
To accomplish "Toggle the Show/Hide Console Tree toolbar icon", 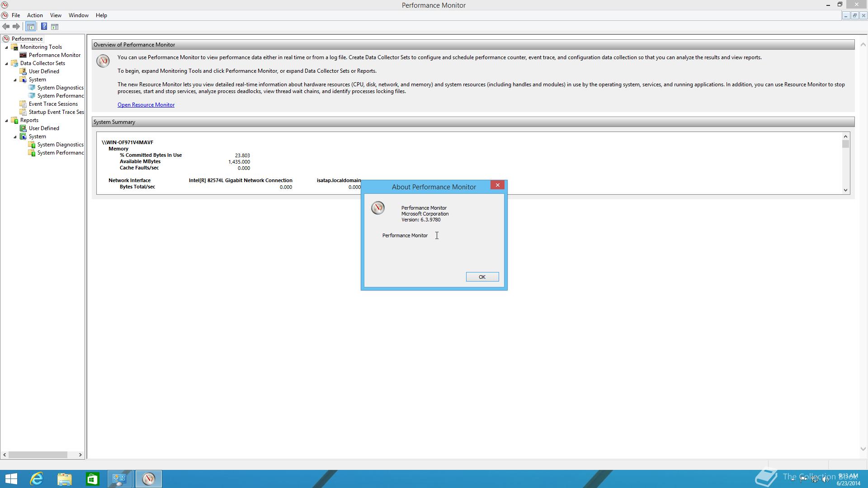I will click(x=30, y=27).
